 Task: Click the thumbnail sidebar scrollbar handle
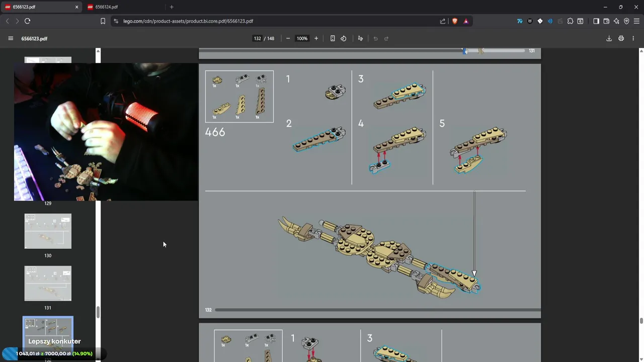tap(98, 312)
